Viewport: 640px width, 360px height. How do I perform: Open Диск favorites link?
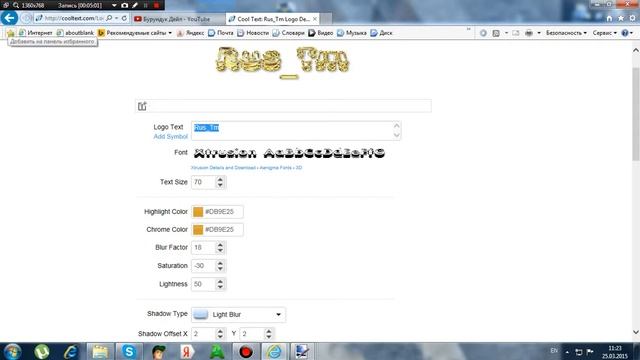(382, 33)
